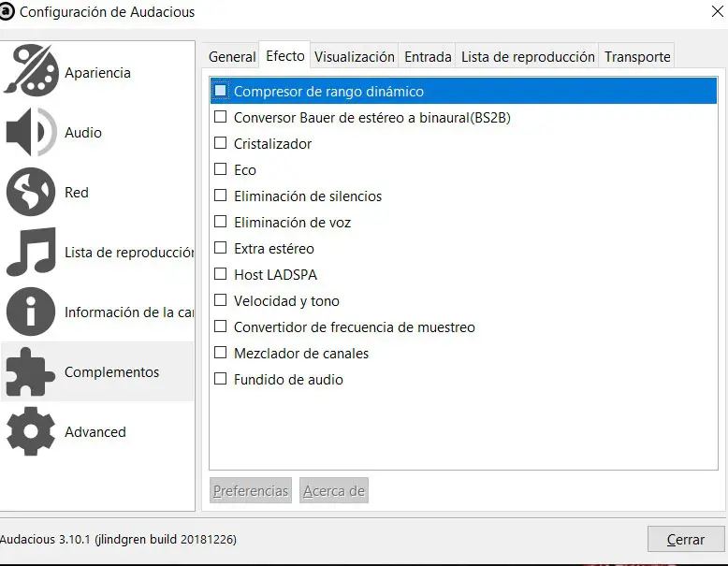Switch to the General tab
Viewport: 728px width, 566px height.
tap(232, 57)
